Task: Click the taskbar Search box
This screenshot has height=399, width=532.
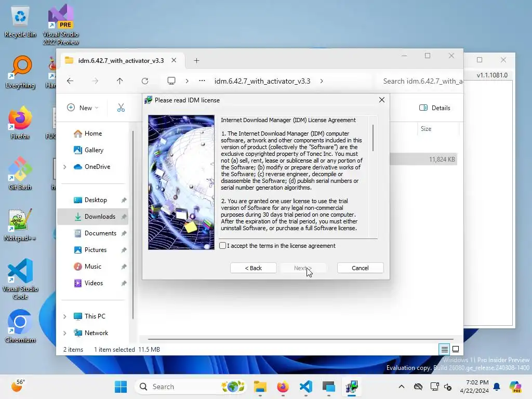Action: (x=190, y=387)
